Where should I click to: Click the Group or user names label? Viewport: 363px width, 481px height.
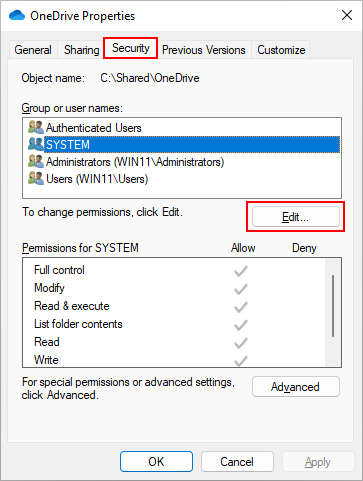(x=72, y=108)
